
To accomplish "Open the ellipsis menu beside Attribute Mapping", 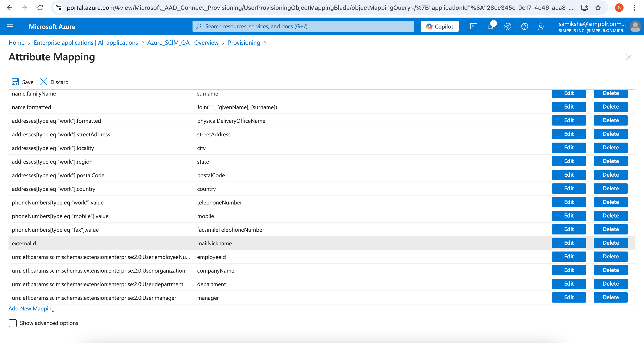I will [109, 57].
